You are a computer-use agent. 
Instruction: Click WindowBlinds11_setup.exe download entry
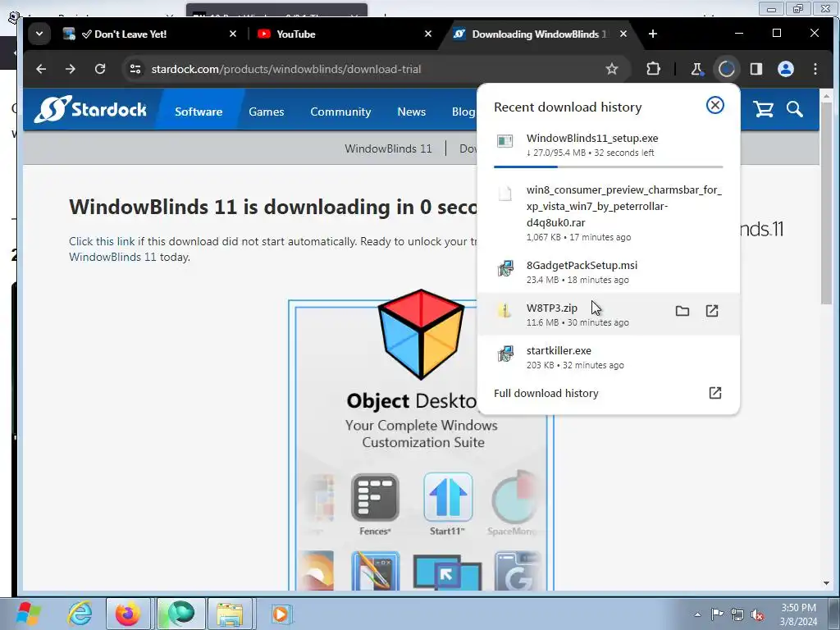(608, 144)
